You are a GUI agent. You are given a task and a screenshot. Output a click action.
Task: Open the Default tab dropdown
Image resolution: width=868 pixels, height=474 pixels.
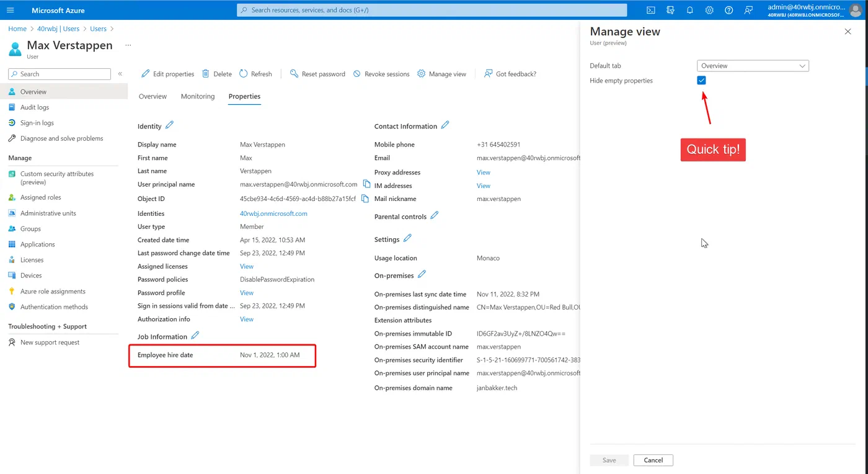coord(753,66)
